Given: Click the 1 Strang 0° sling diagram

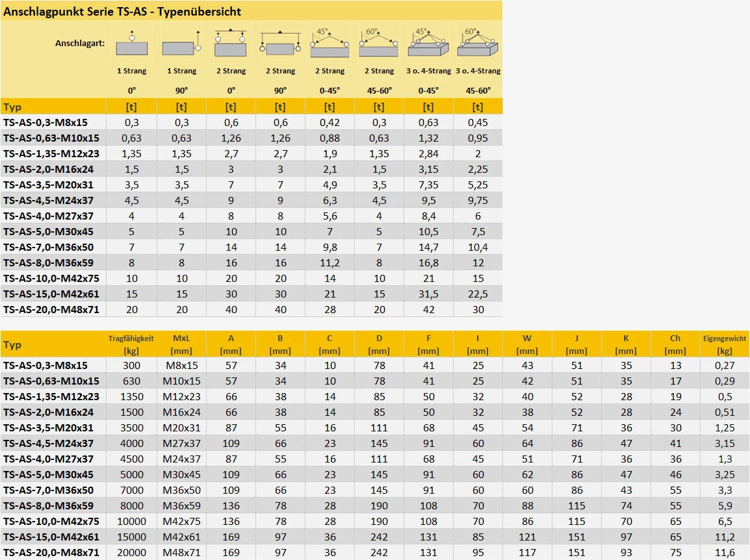Looking at the screenshot, I should click(131, 44).
